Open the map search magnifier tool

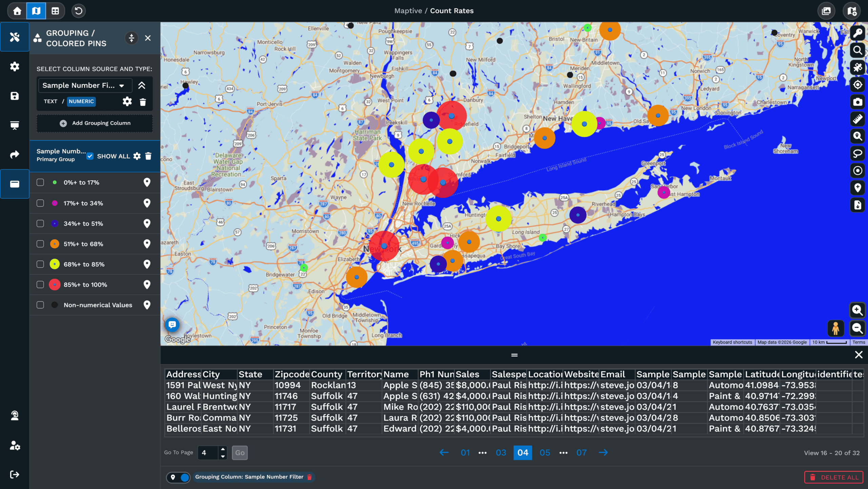[857, 51]
